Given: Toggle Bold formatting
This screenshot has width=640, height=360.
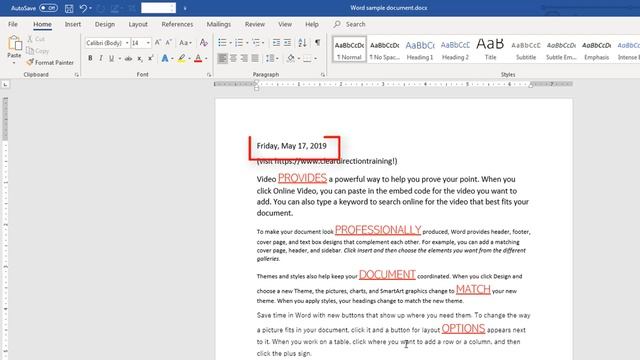Looking at the screenshot, I should (90, 58).
